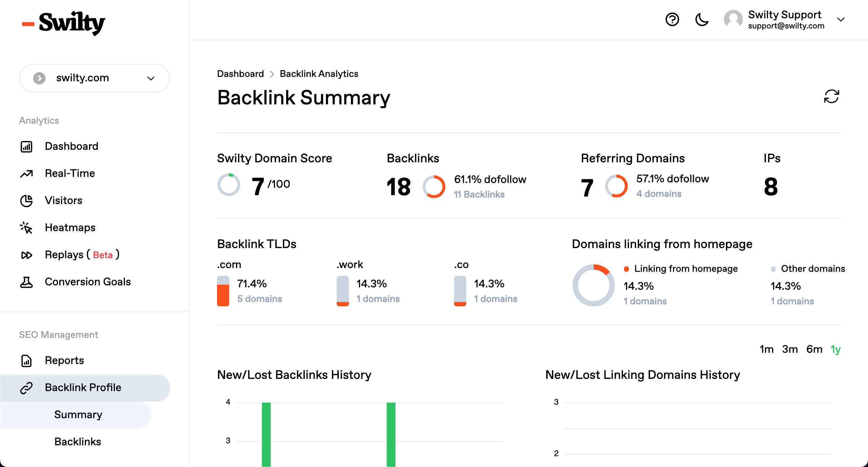The image size is (868, 467).
Task: Click the Visitors pie chart icon
Action: 26,201
